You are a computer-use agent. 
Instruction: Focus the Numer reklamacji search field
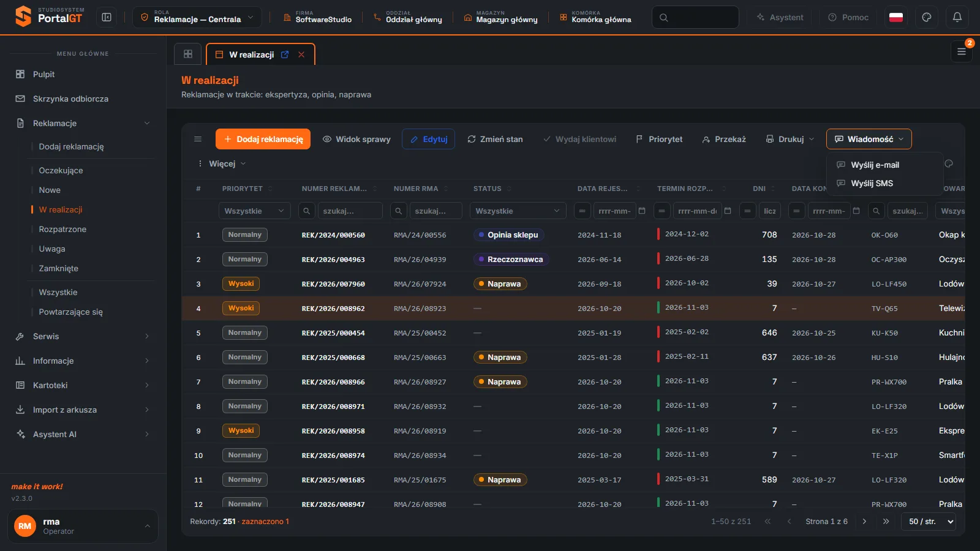tap(350, 211)
